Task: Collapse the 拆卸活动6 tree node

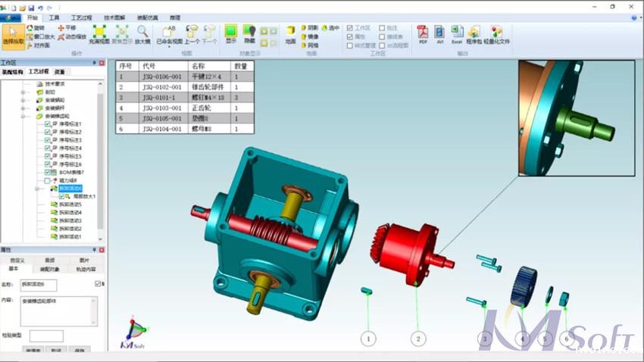Action: point(36,189)
